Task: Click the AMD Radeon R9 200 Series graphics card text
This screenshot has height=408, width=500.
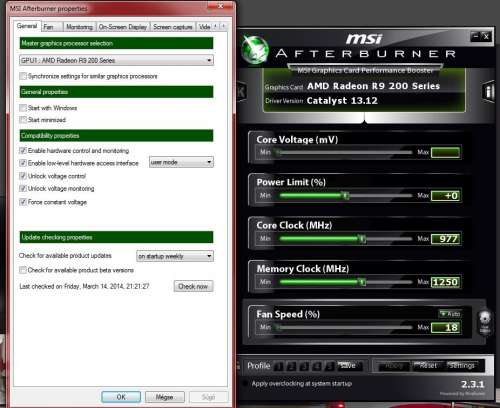Action: pyautogui.click(x=373, y=86)
